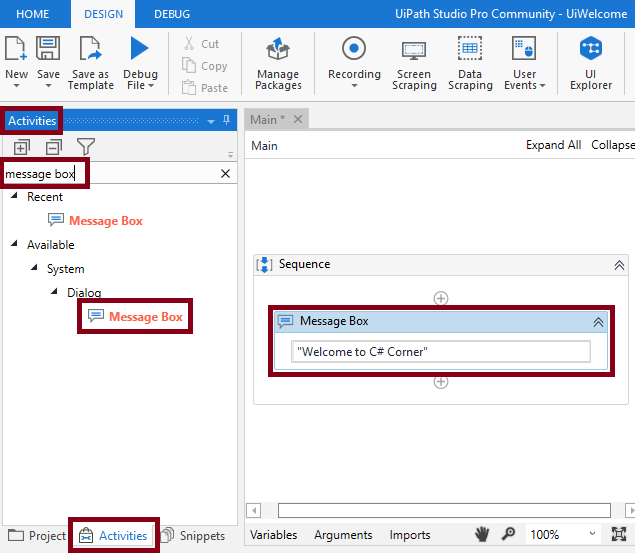
Task: Launch UI Explorer
Action: (x=590, y=63)
